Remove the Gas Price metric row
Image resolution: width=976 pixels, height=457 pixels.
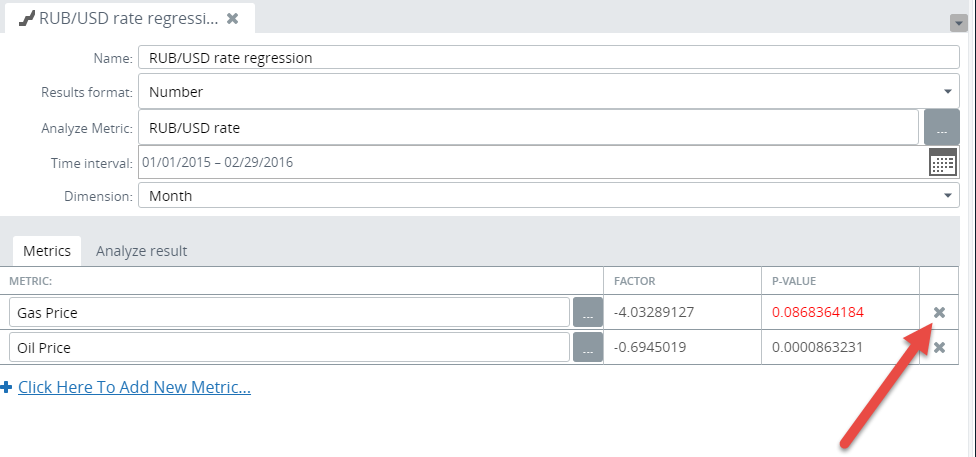click(939, 313)
